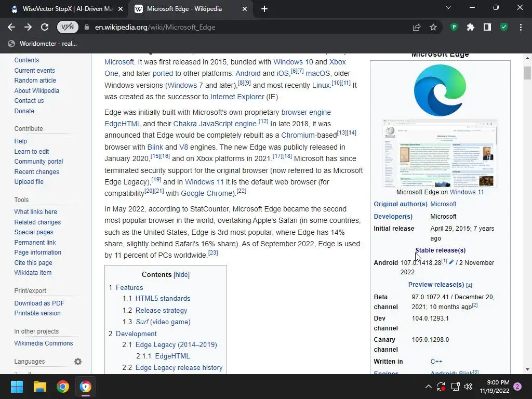Go forward one page
The width and height of the screenshot is (532, 399).
point(28,27)
